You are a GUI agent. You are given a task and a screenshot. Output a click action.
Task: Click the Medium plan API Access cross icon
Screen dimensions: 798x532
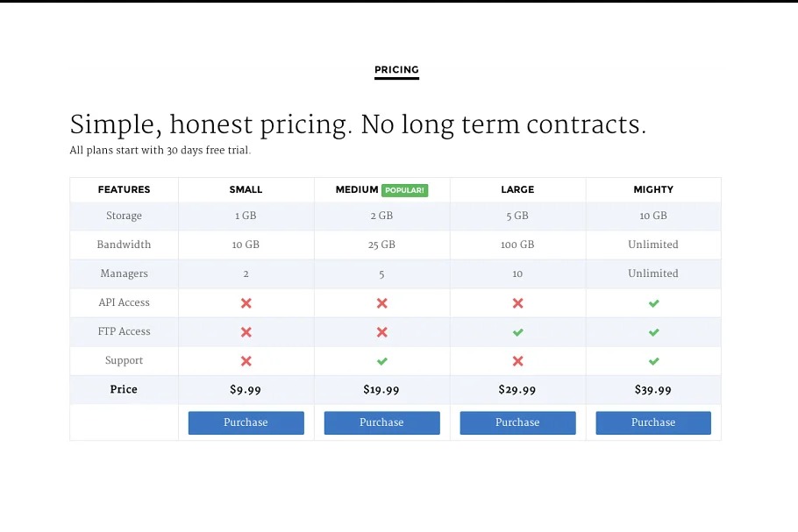(x=382, y=303)
